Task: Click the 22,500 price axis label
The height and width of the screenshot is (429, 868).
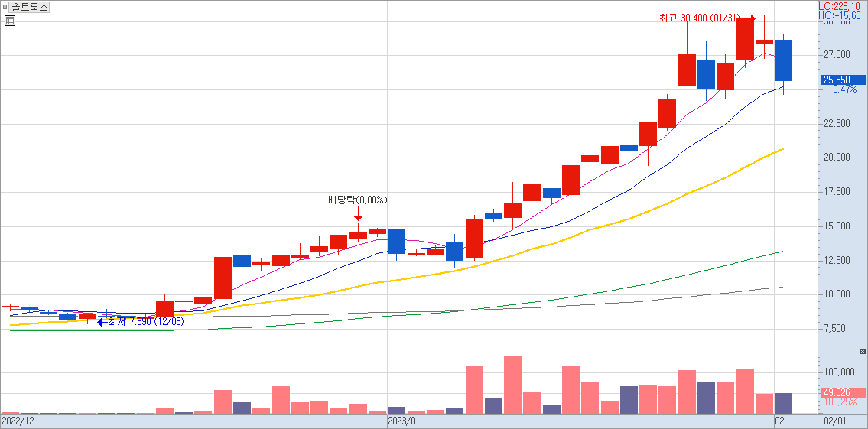Action: tap(837, 123)
